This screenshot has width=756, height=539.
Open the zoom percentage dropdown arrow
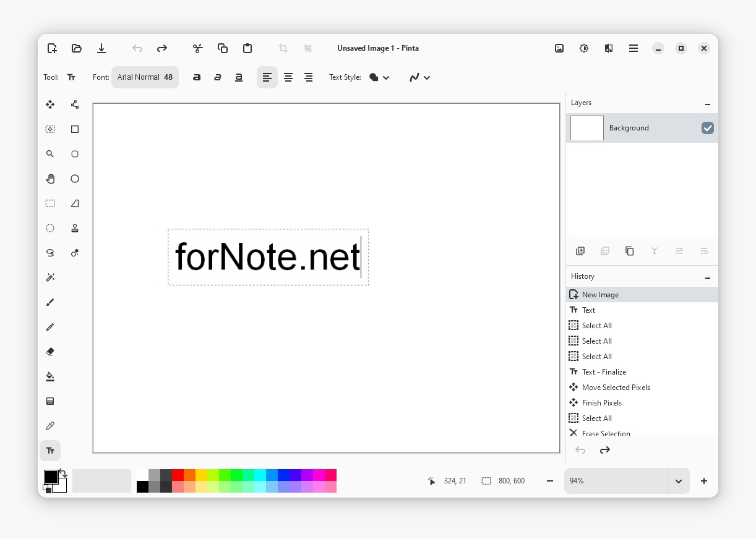(679, 481)
